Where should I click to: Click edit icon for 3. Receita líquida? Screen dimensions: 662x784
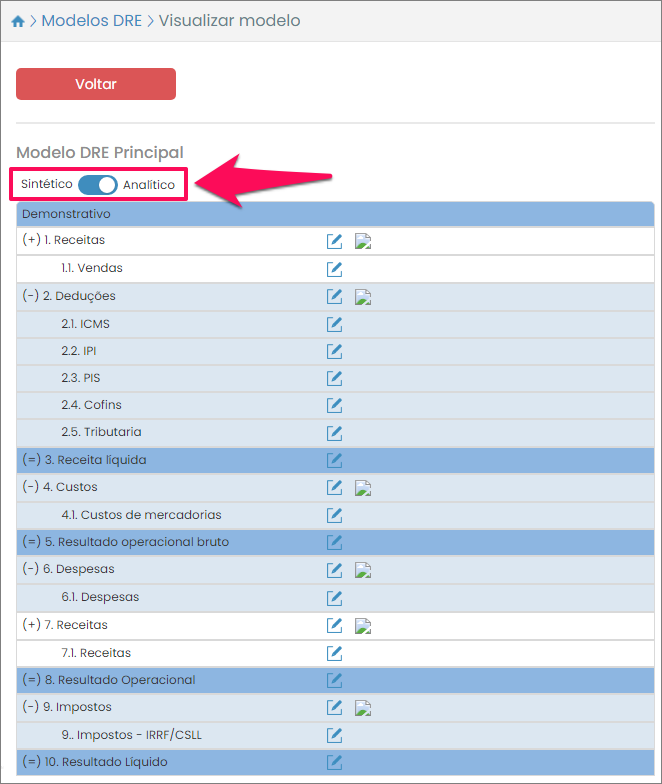point(335,460)
